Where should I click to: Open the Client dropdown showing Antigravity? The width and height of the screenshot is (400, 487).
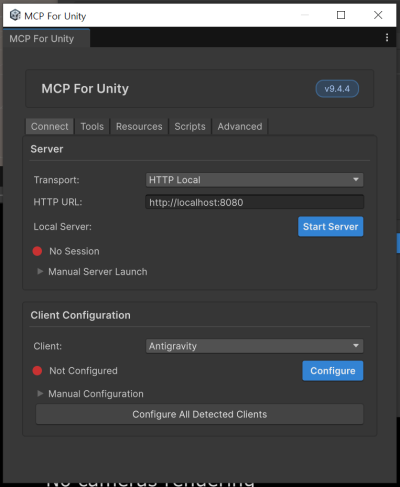pyautogui.click(x=254, y=346)
